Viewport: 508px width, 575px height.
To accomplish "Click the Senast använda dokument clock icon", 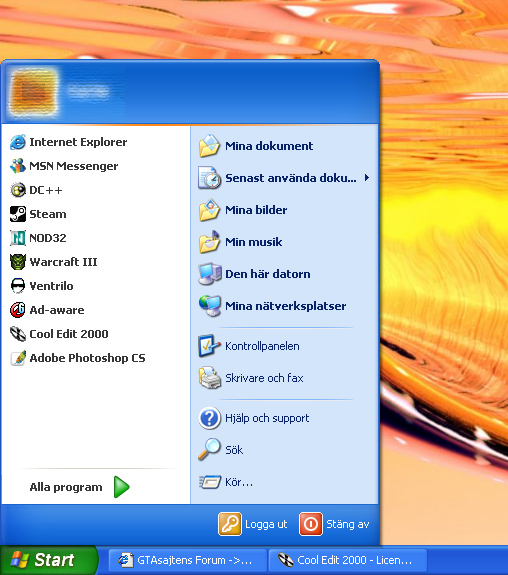I will (x=209, y=178).
